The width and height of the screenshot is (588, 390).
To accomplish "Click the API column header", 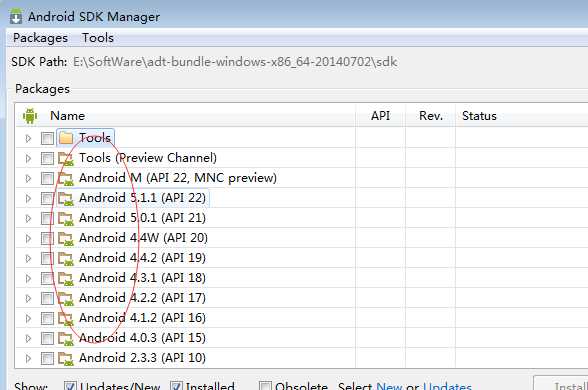I will (380, 116).
